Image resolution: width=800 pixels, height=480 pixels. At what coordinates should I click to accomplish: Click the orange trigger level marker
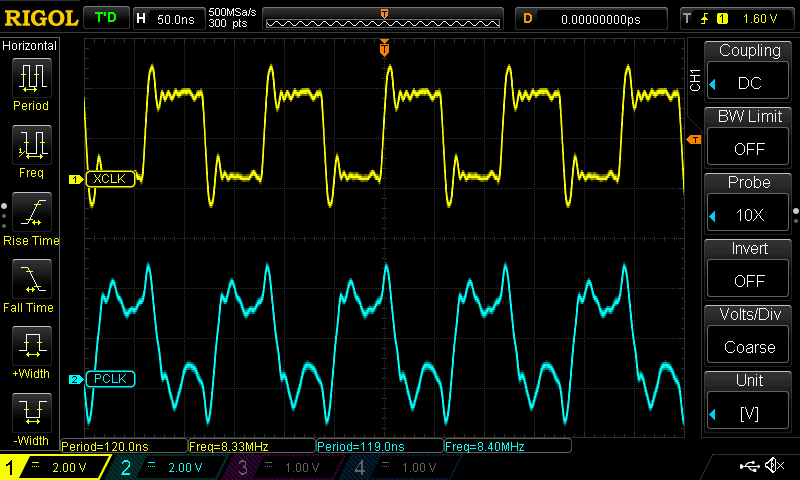pos(694,139)
